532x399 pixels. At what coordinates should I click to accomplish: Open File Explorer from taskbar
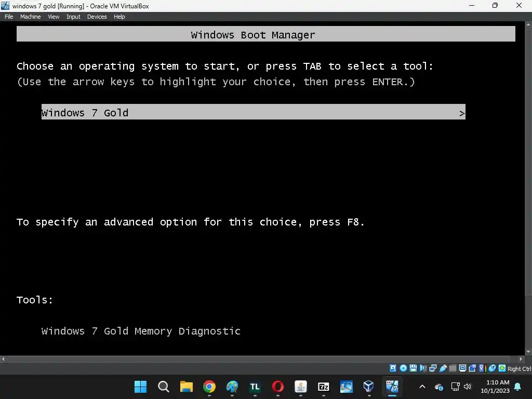187,387
